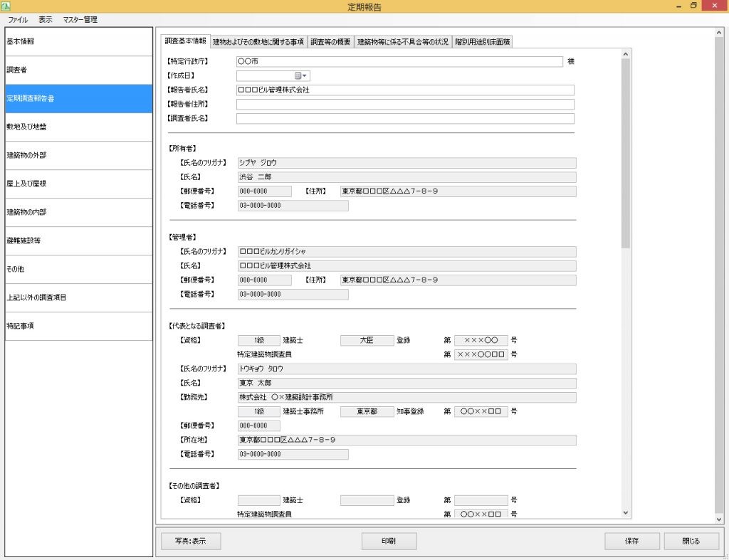Click the 所在地 address field

coord(407,440)
